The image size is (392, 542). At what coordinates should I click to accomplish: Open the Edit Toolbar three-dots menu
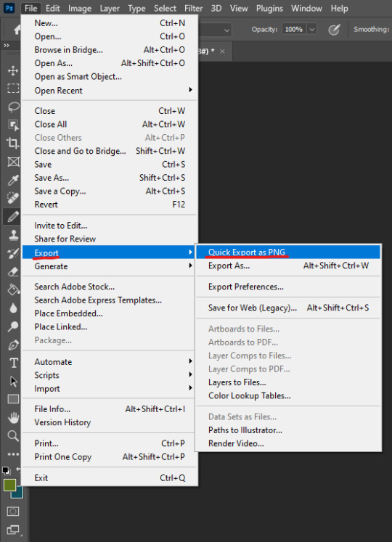[x=13, y=454]
